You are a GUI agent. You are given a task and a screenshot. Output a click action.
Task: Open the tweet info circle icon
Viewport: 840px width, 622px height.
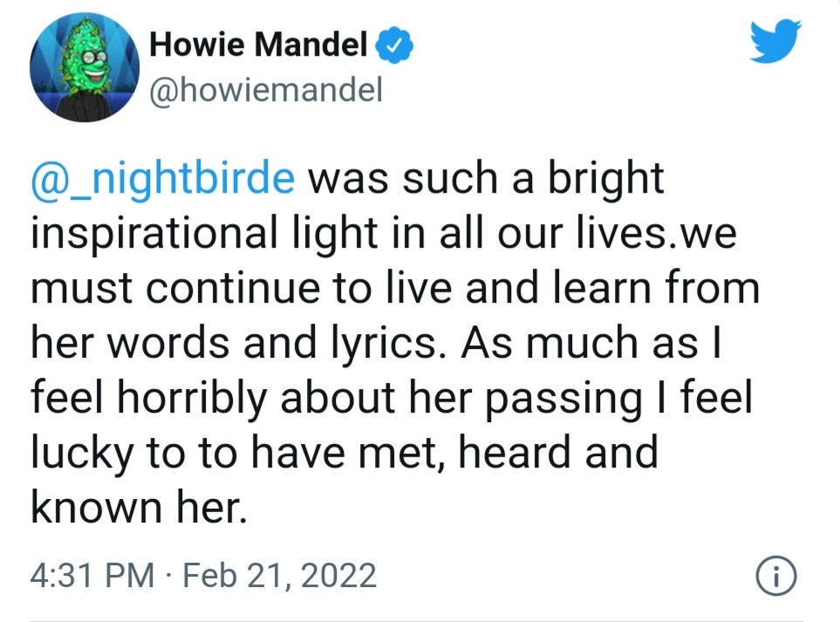pyautogui.click(x=776, y=577)
